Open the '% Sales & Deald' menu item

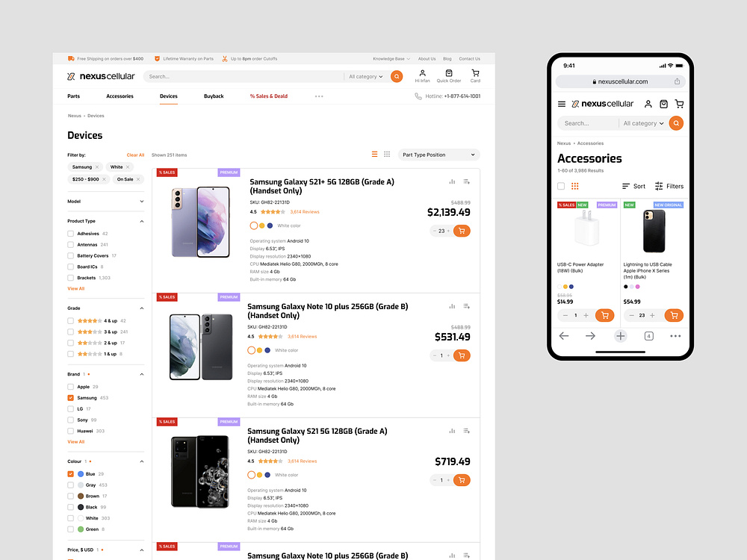pyautogui.click(x=269, y=96)
